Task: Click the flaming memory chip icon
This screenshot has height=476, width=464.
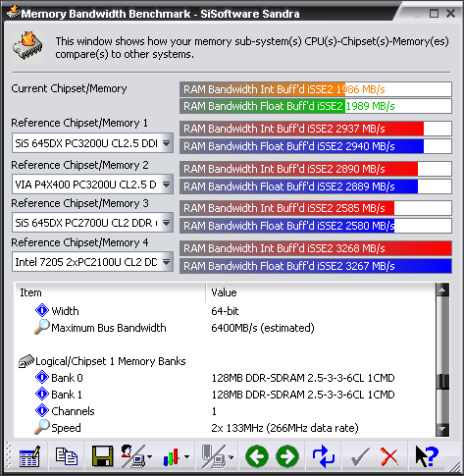Action: point(27,46)
